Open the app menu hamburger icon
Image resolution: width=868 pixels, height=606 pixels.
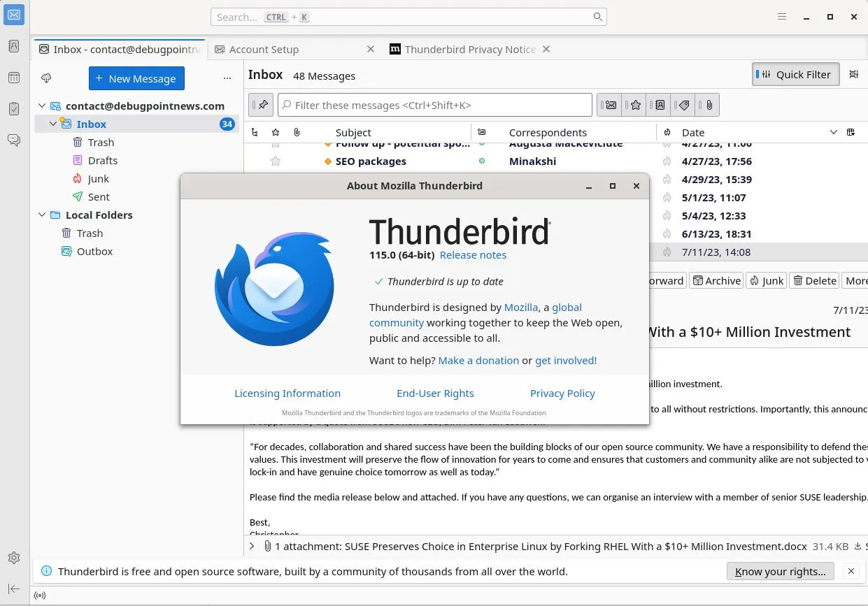[783, 17]
